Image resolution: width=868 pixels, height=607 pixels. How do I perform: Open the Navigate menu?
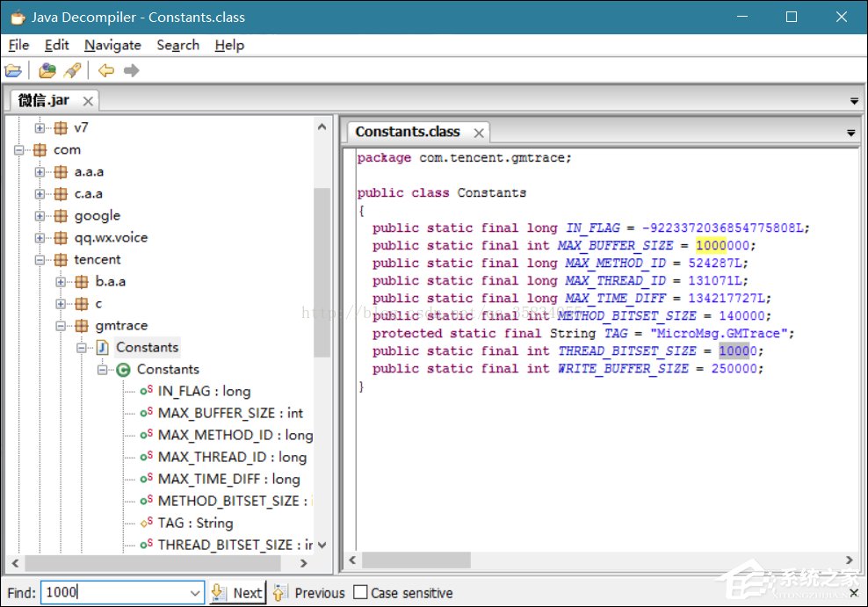(x=112, y=45)
